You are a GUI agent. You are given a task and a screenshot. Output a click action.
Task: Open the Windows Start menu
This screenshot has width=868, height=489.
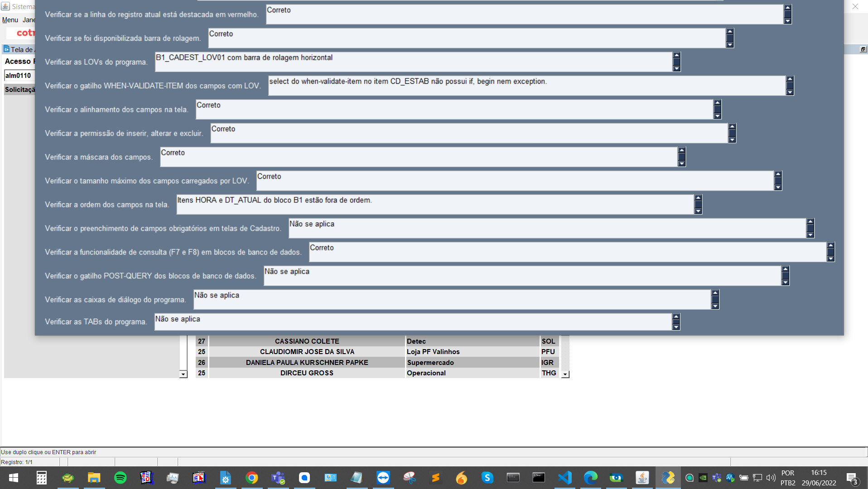(x=14, y=478)
